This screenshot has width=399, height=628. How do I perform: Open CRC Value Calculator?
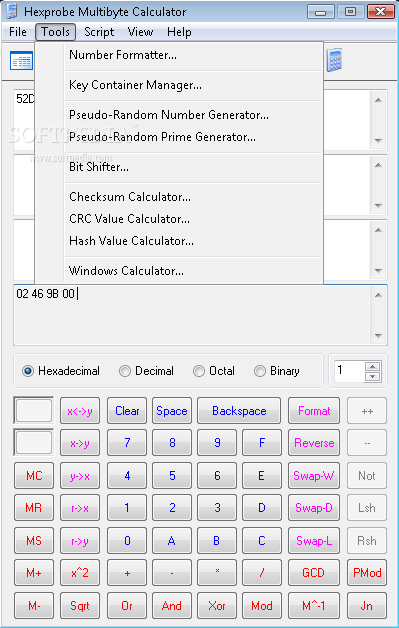(179, 219)
